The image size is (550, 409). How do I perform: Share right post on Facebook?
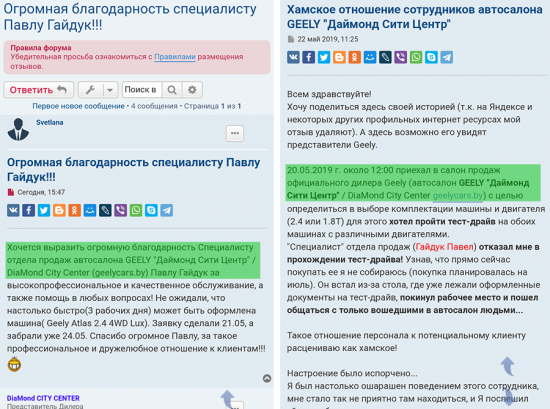(309, 57)
